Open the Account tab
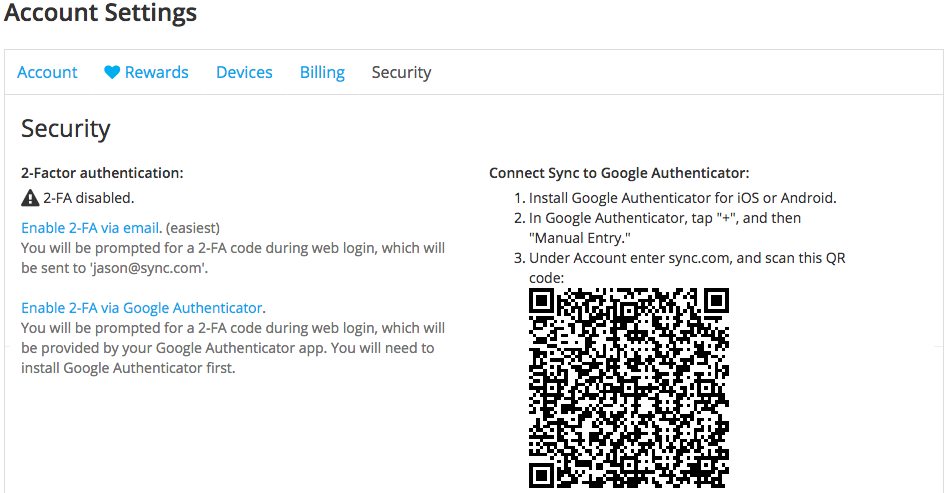Image resolution: width=947 pixels, height=493 pixels. tap(47, 72)
